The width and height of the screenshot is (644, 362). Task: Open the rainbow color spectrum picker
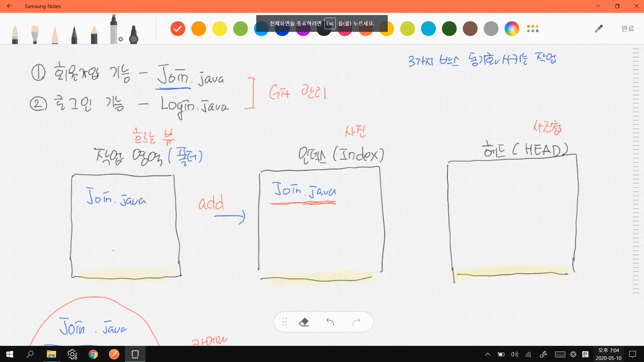(x=512, y=28)
